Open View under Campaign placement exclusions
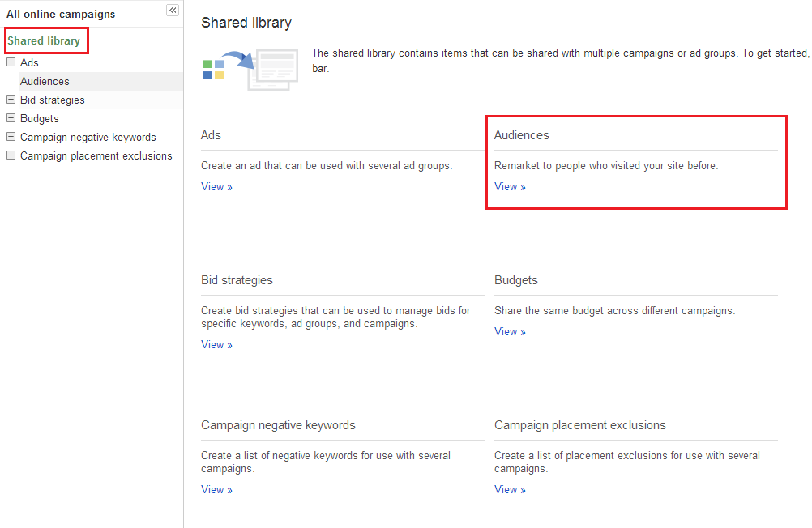 coord(509,489)
